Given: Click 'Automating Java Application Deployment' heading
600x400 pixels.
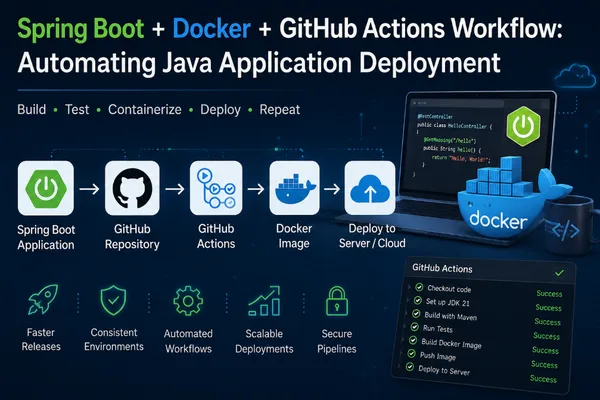Looking at the screenshot, I should pyautogui.click(x=259, y=63).
